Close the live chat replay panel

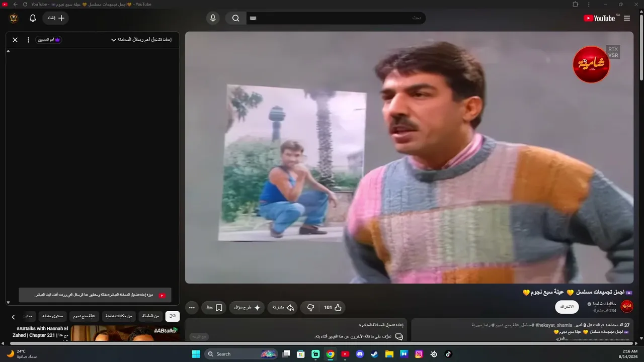(x=15, y=40)
